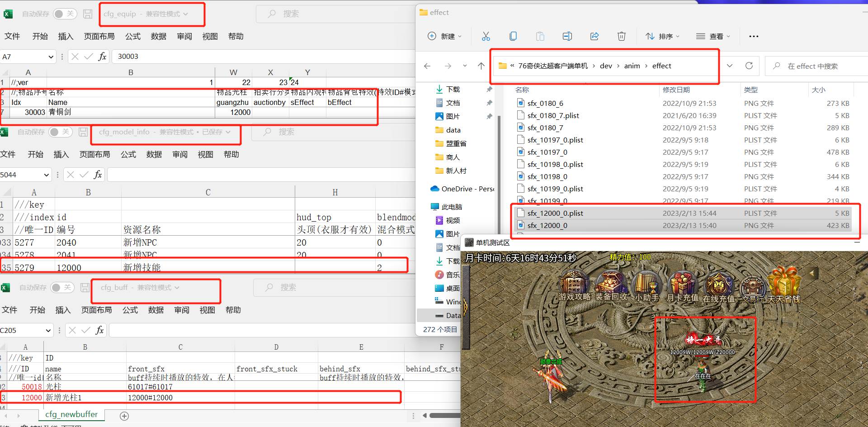Add a new sheet in cfg_buff workbook
This screenshot has width=868, height=427.
coord(124,416)
